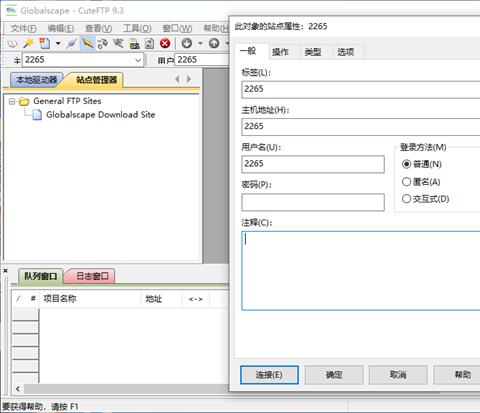Click the 确定 OK button
This screenshot has height=413, width=480.
(334, 375)
